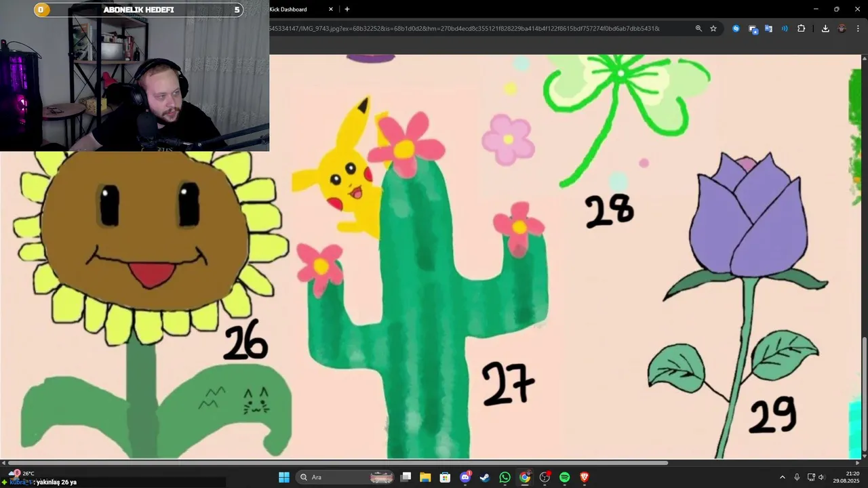This screenshot has height=488, width=868.
Task: Open a new browser tab
Action: click(x=347, y=9)
